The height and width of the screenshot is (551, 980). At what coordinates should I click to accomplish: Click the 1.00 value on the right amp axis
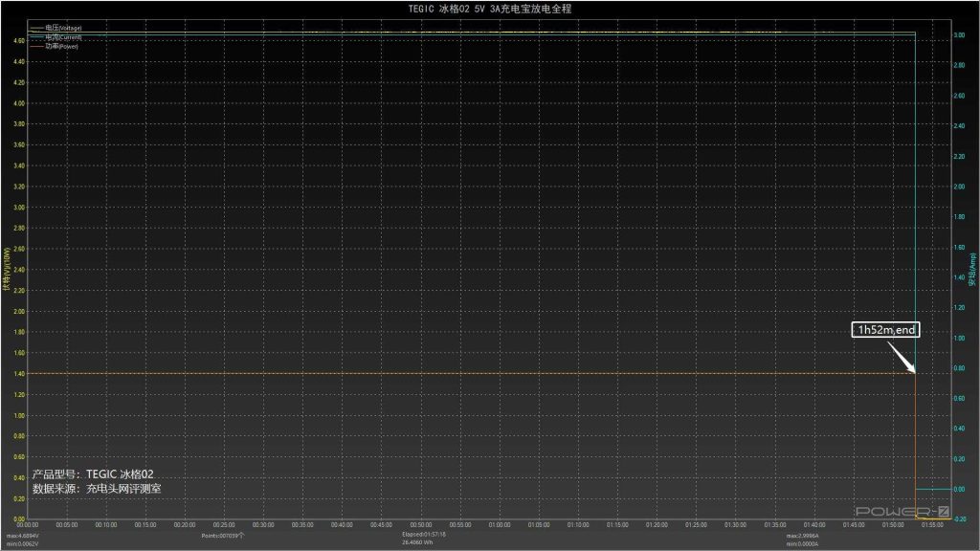(x=959, y=338)
